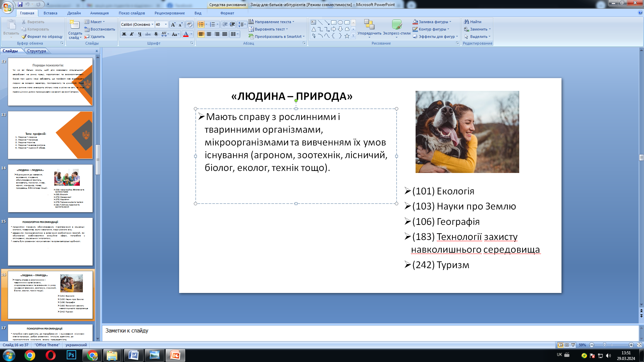
Task: Click the text shadow S icon
Action: pos(156,34)
